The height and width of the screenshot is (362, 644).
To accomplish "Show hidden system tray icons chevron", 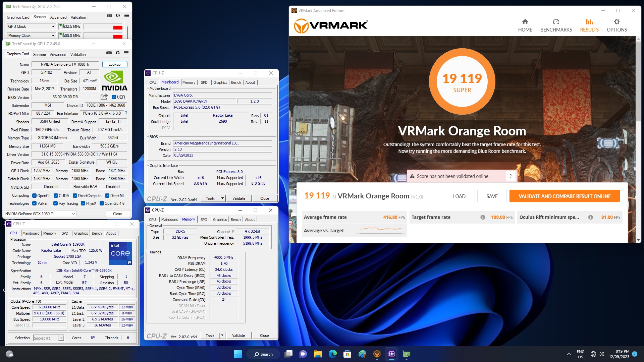I will coord(569,354).
